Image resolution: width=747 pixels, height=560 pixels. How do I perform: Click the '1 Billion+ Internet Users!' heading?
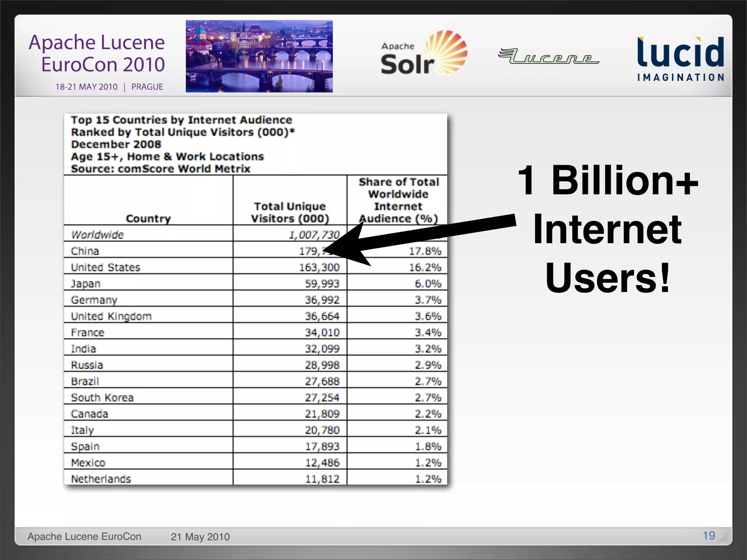click(607, 229)
